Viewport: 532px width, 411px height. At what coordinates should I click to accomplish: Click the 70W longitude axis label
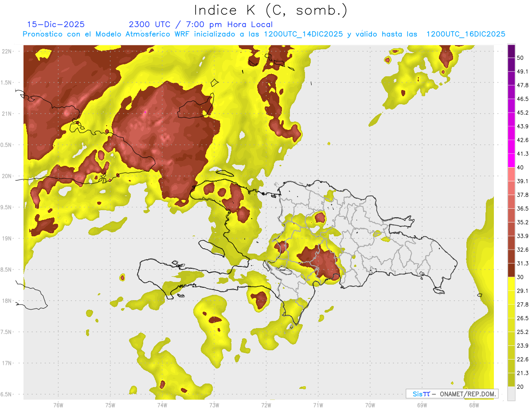(370, 405)
